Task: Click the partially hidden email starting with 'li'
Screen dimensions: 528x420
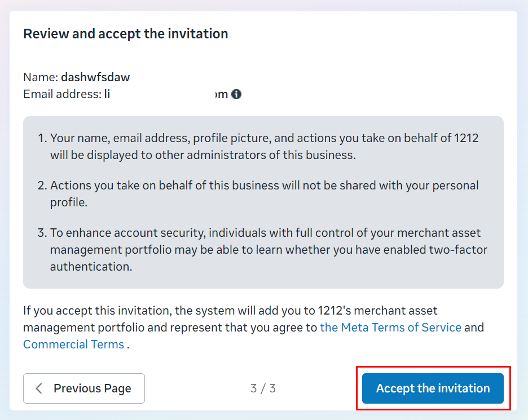Action: point(166,94)
